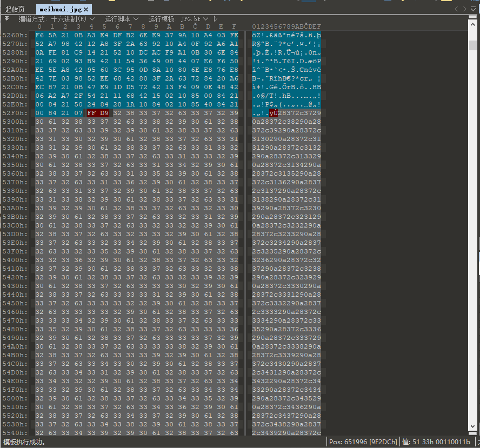Click the address label 5500h:
Screen dimensions: 480x448
(15, 398)
